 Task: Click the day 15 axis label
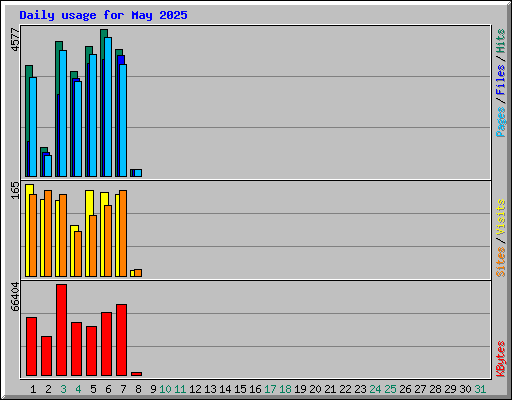240,389
